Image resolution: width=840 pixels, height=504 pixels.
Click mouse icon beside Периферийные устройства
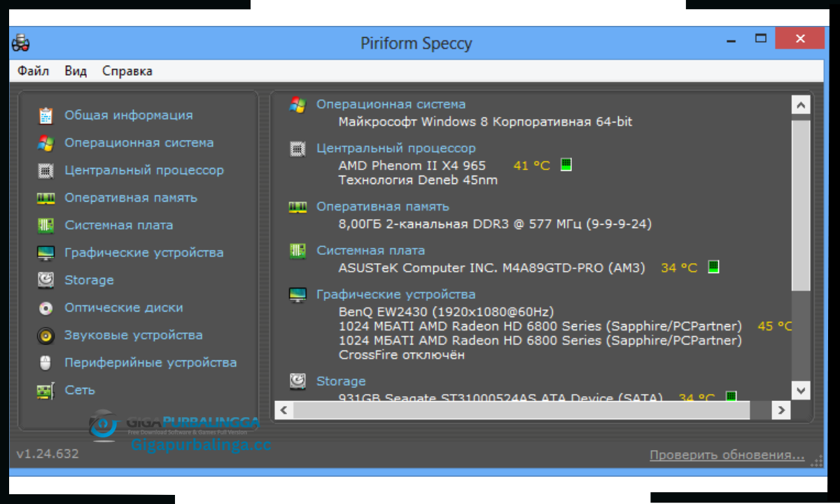(46, 363)
